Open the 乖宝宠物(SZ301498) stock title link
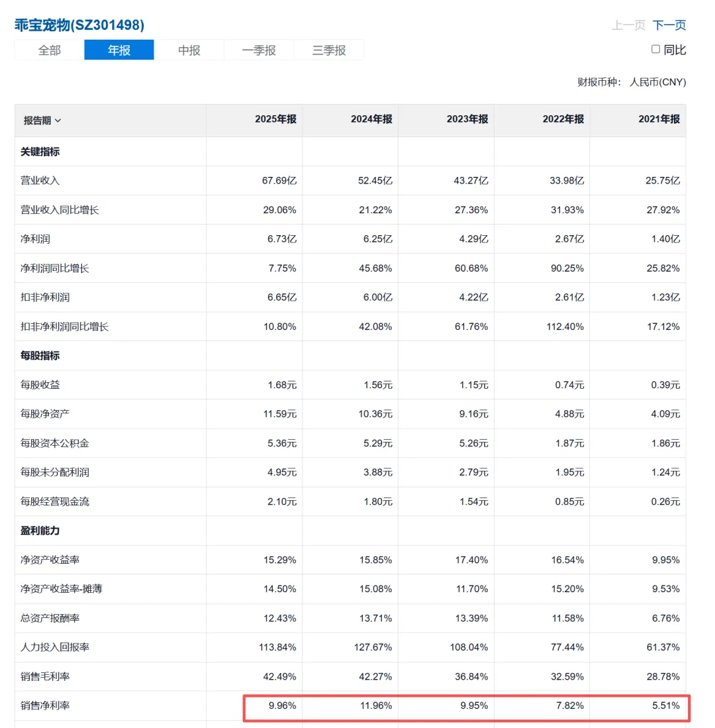 click(x=79, y=25)
